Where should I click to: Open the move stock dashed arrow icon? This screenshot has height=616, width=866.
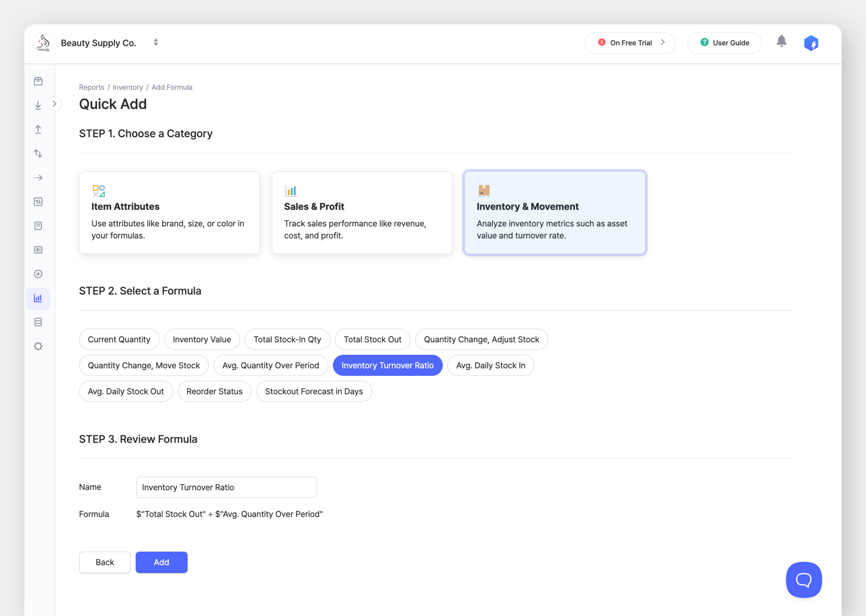[38, 177]
